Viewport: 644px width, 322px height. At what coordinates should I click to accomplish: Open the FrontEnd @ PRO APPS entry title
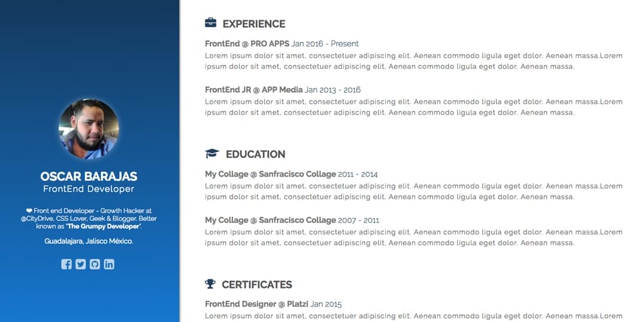[x=247, y=44]
